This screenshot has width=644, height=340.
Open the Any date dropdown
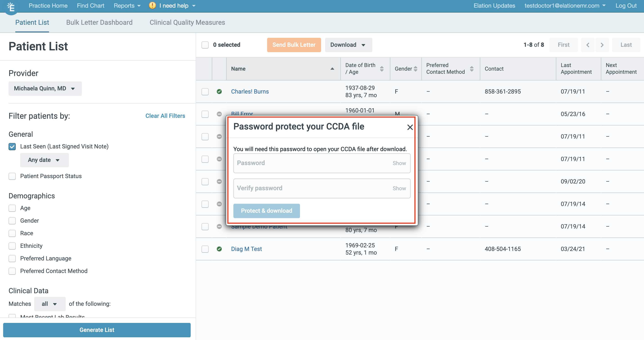pos(44,160)
